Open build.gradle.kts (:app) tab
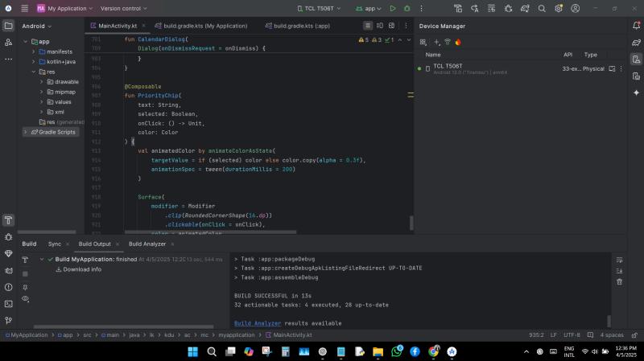 pos(298,26)
